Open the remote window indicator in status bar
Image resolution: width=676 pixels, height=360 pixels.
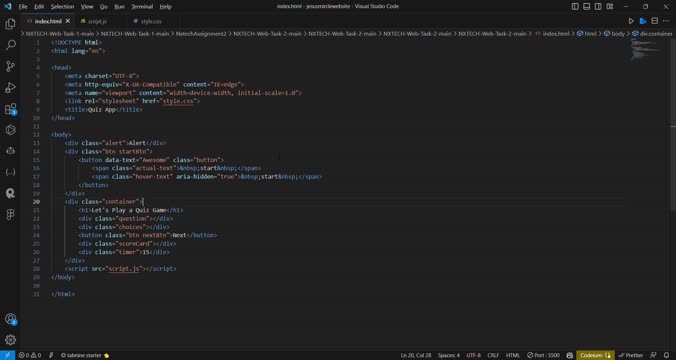click(x=7, y=355)
